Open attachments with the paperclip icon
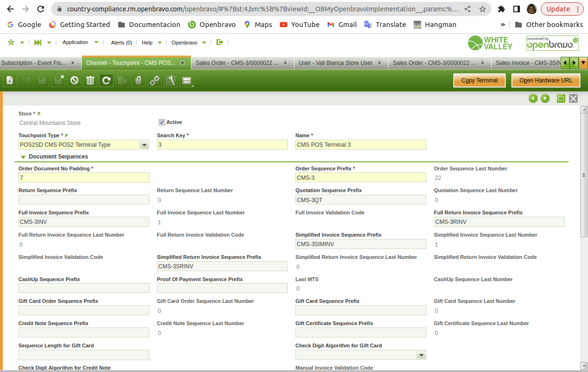Image resolution: width=588 pixels, height=372 pixels. click(138, 81)
